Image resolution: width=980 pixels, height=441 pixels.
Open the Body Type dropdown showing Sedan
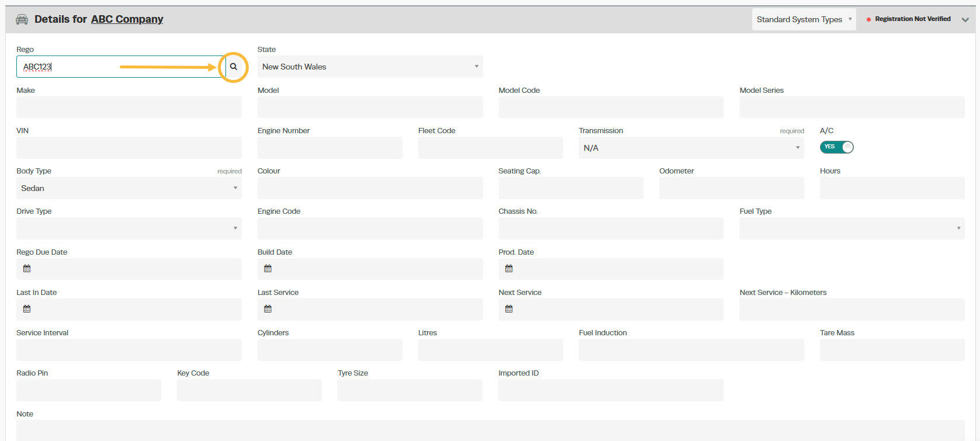(129, 188)
